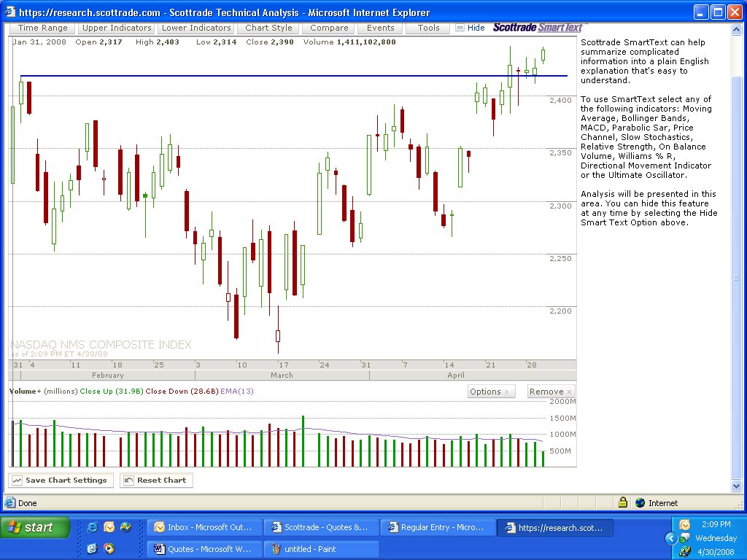
Task: Expand hidden system tray icons arrow
Action: (x=671, y=538)
